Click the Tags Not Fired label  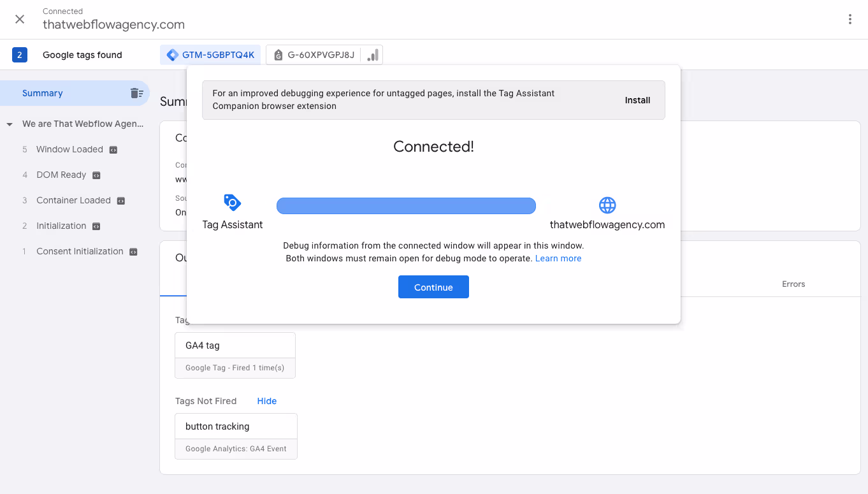(206, 401)
